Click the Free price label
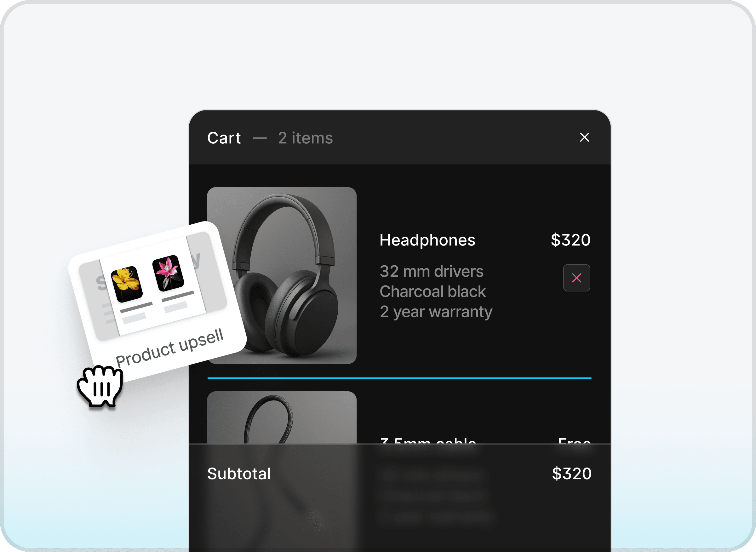This screenshot has width=756, height=552. [574, 440]
